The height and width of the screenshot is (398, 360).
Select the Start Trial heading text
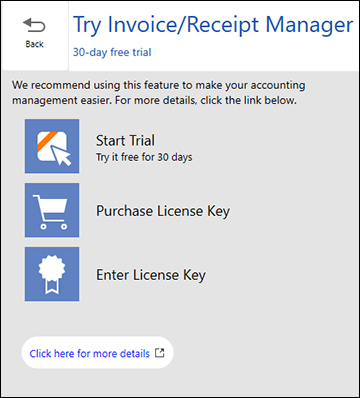coord(125,140)
